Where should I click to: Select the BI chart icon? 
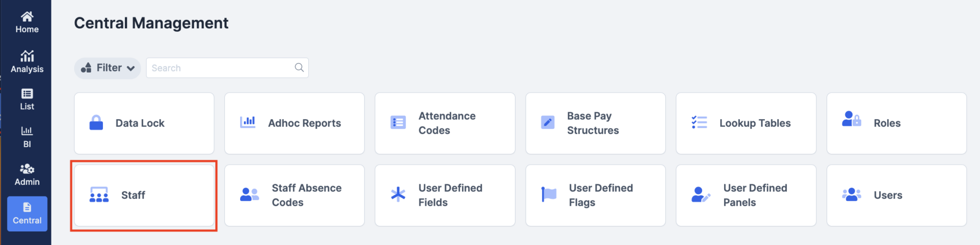27,131
